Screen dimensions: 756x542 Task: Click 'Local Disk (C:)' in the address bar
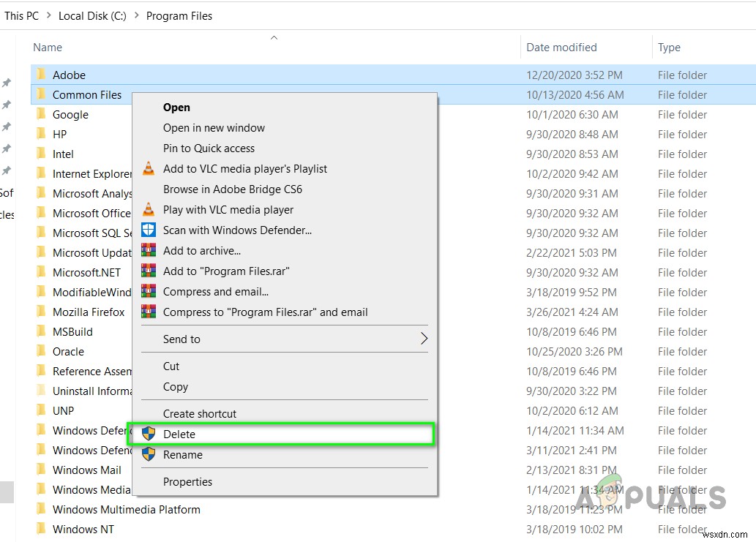(x=92, y=15)
